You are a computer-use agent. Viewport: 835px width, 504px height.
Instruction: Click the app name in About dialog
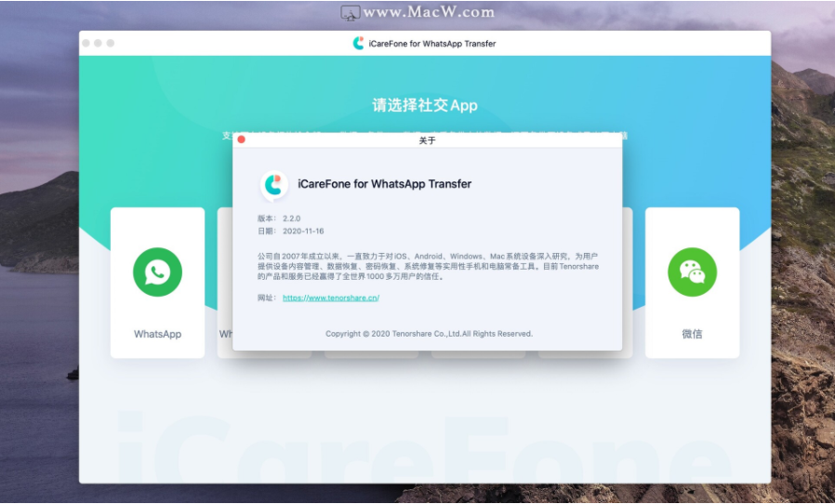pos(384,184)
